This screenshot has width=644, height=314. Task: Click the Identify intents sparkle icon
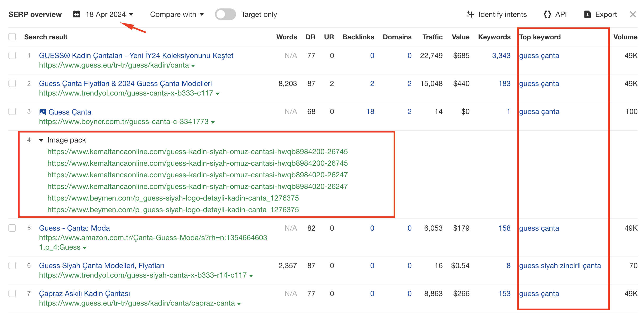coord(470,14)
